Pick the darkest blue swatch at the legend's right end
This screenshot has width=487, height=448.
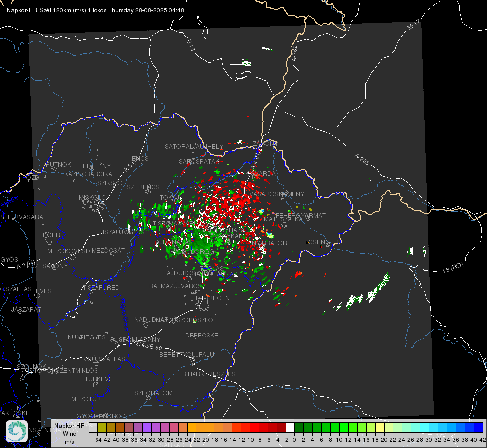tap(479, 427)
